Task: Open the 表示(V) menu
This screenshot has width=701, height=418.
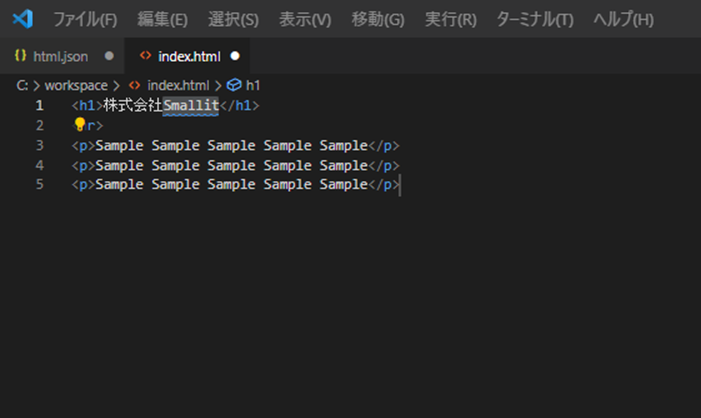Action: point(305,20)
